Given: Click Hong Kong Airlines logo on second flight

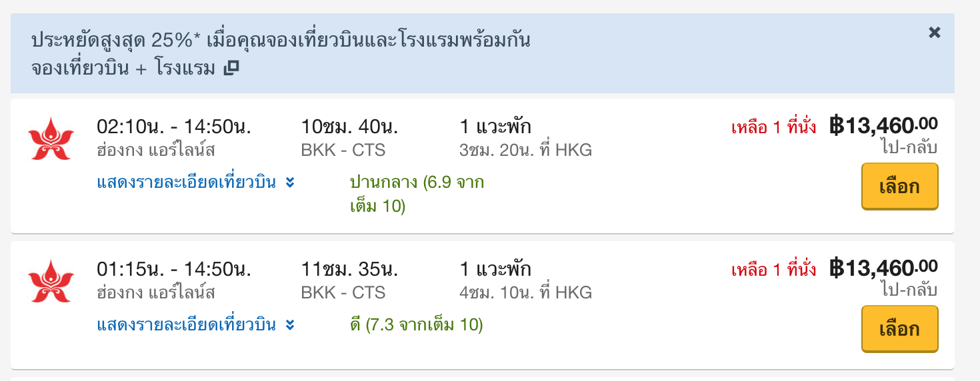Looking at the screenshot, I should click(51, 281).
